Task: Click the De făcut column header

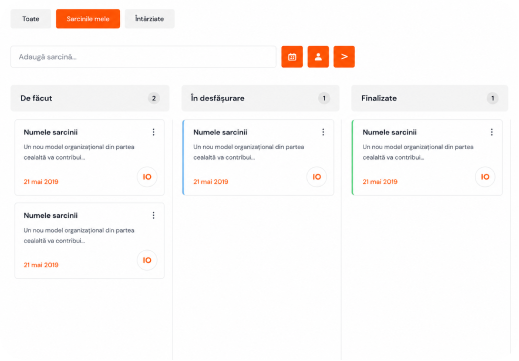Action: 90,98
